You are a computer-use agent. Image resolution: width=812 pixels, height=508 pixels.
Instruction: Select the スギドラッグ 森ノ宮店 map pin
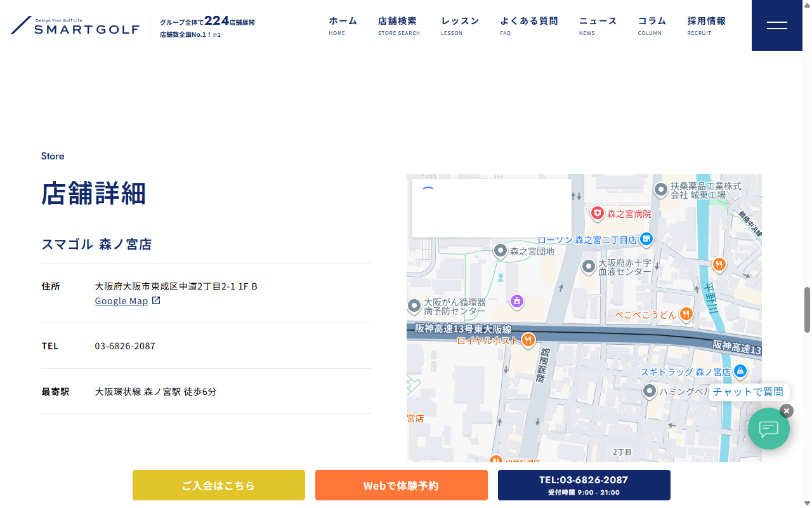click(x=740, y=371)
